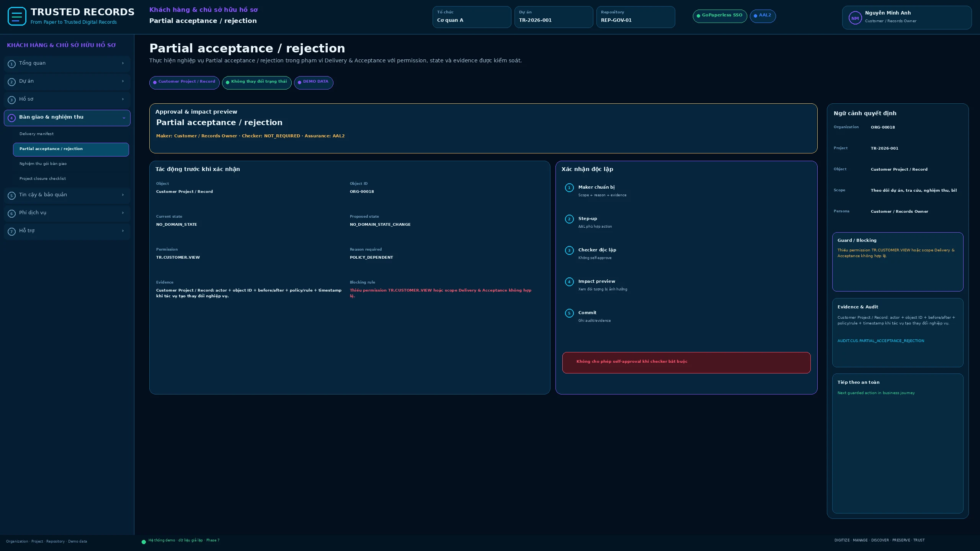
Task: Click the GoPaperless SSO badge
Action: (720, 16)
